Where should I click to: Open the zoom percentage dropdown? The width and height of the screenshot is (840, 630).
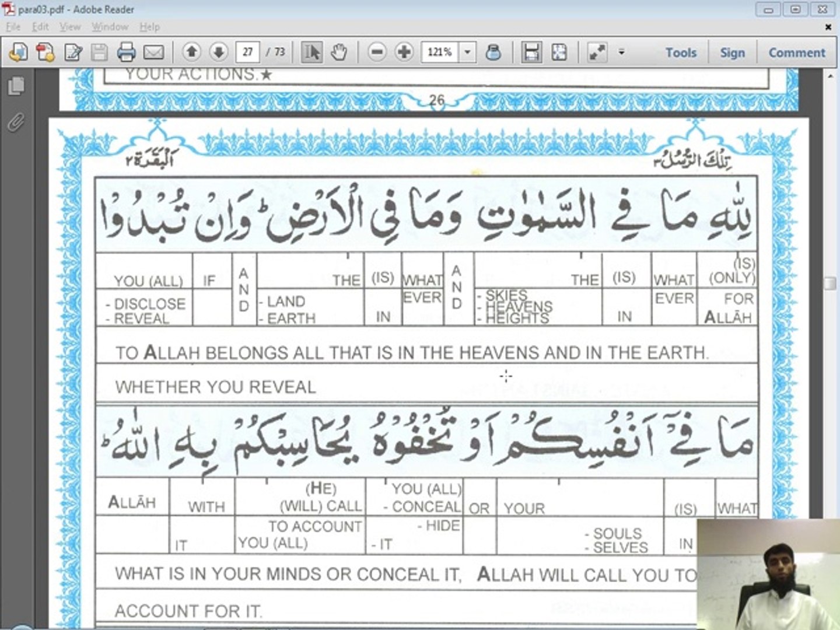click(467, 52)
